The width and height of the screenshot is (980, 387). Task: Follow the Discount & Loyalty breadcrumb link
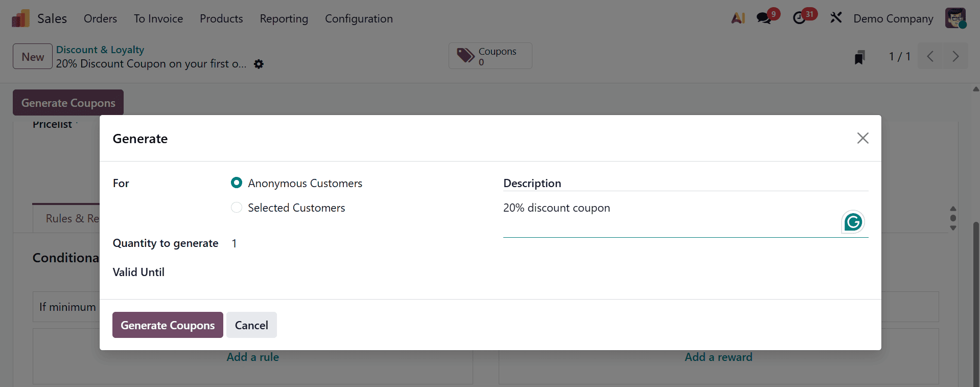pyautogui.click(x=100, y=50)
